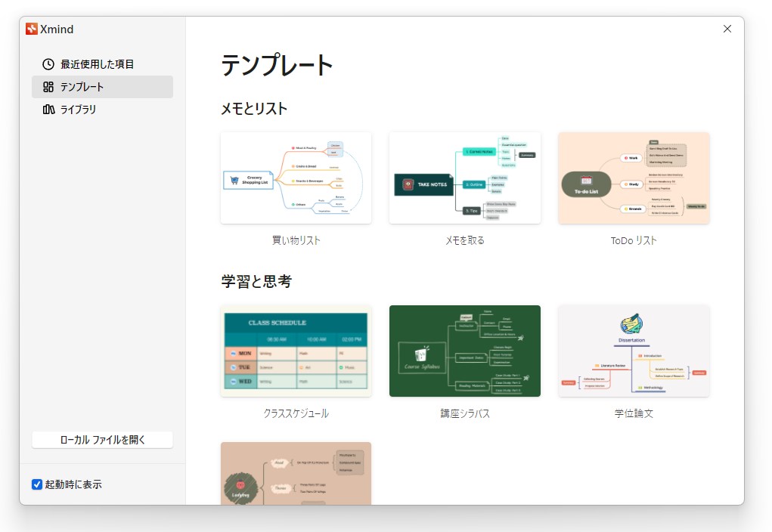This screenshot has width=772, height=532.
Task: Open the クラススケジュール template
Action: click(295, 351)
